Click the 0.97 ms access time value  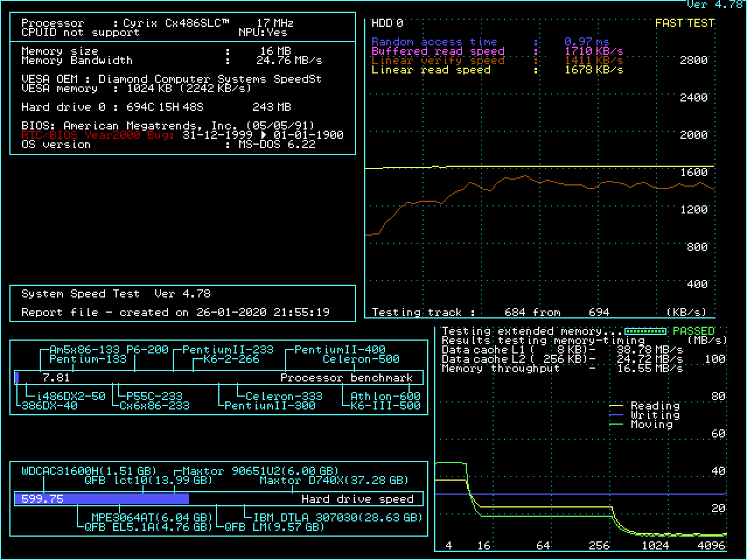pos(587,42)
